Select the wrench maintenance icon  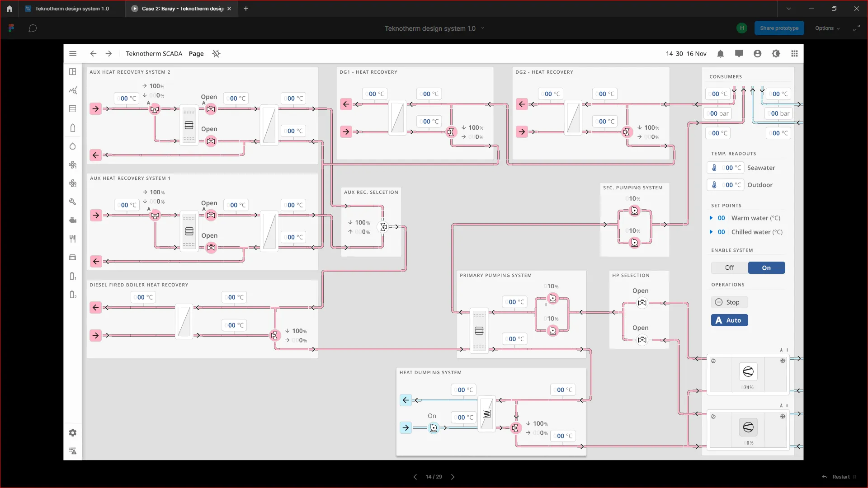(x=72, y=202)
